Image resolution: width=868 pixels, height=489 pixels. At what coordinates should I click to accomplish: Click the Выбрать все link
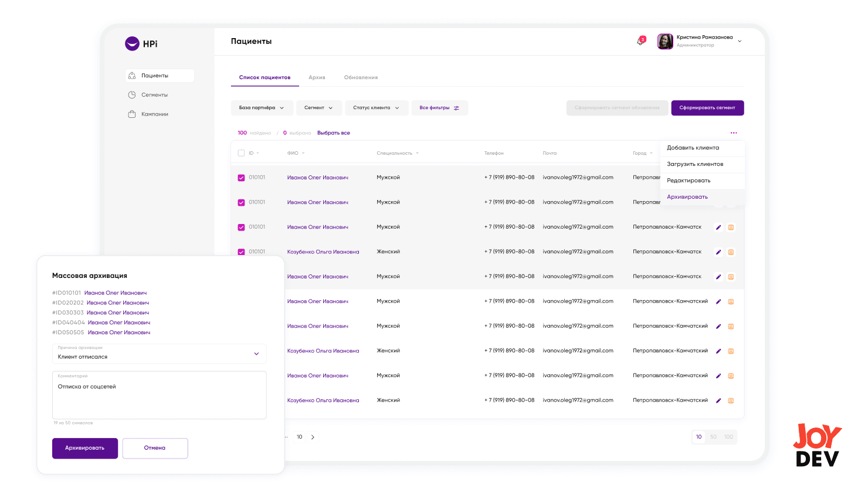pos(334,133)
